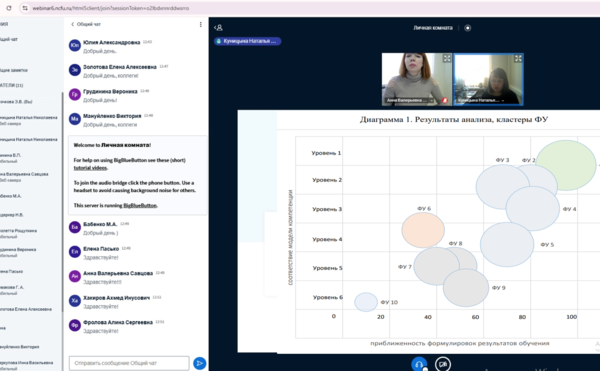The height and width of the screenshot is (371, 600).
Task: Click the orange ФУ 6 bubble in chart
Action: click(423, 230)
